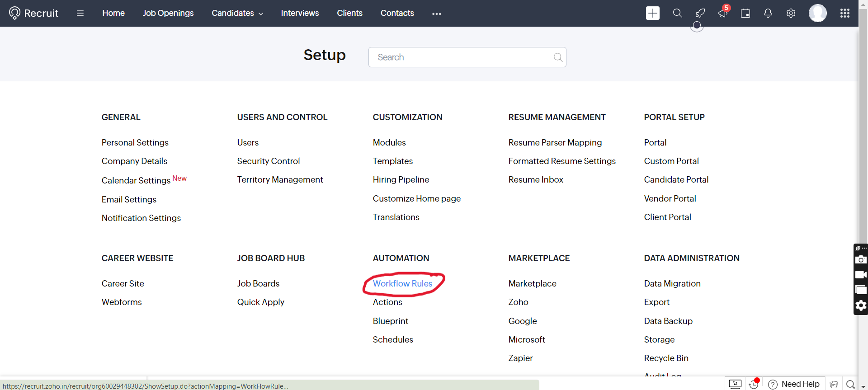Open Translations link
This screenshot has width=868, height=390.
click(x=396, y=217)
